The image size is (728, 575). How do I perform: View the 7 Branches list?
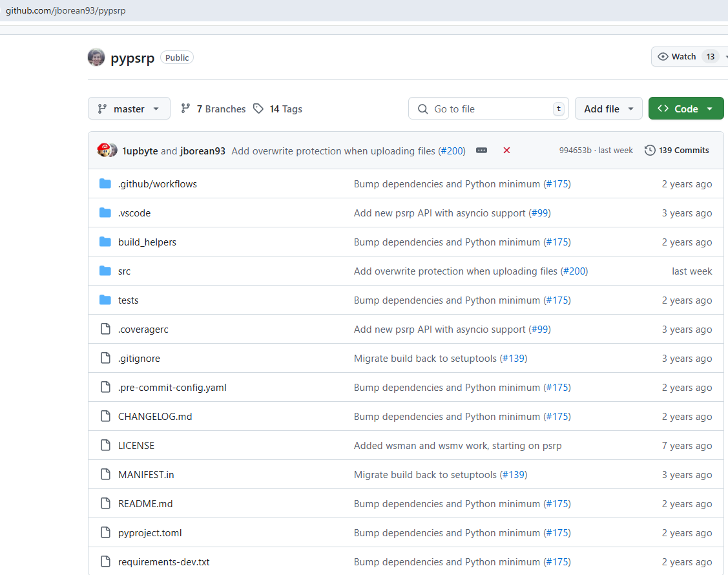coord(213,109)
